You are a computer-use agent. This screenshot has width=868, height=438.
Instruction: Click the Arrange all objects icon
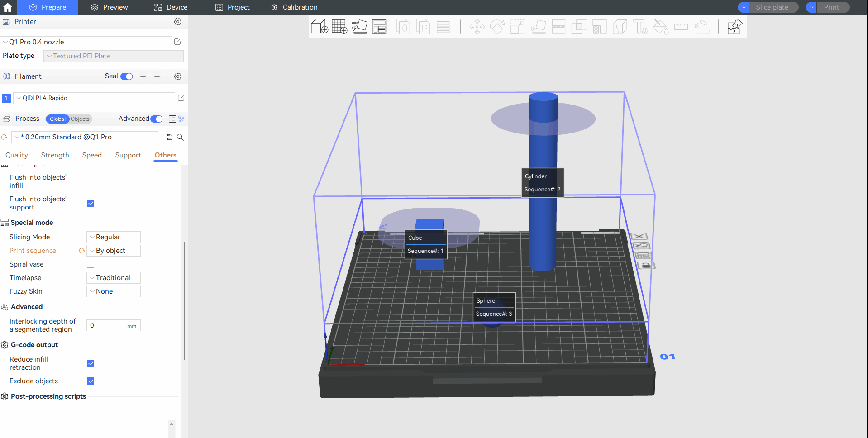379,27
